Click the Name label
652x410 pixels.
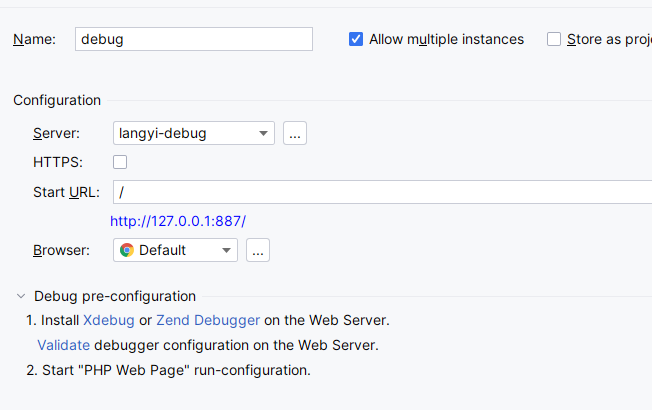[x=34, y=39]
